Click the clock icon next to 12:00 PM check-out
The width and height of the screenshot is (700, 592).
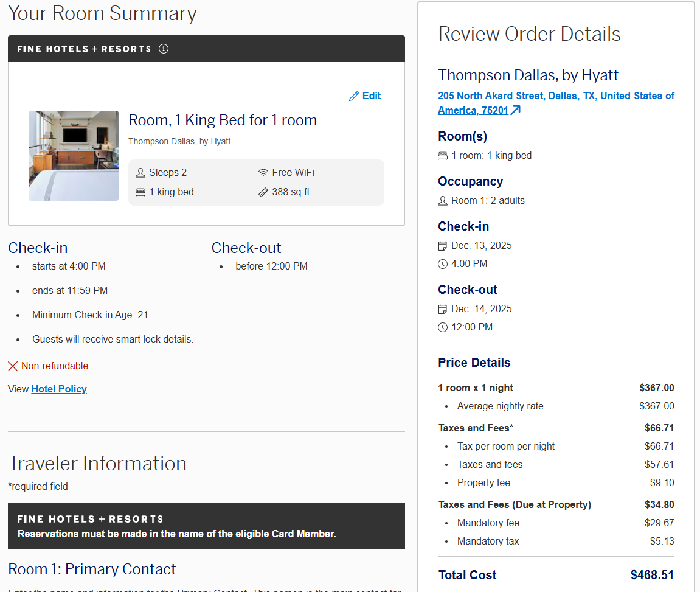click(443, 327)
